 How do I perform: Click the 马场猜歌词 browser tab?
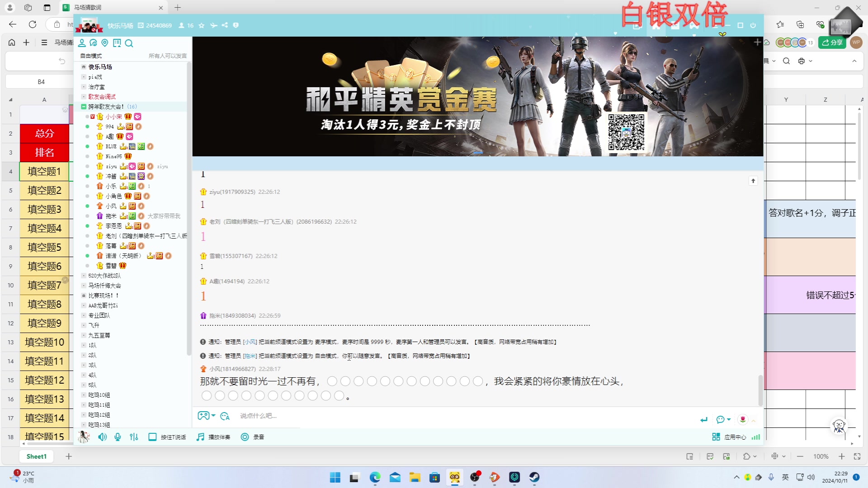click(x=112, y=8)
